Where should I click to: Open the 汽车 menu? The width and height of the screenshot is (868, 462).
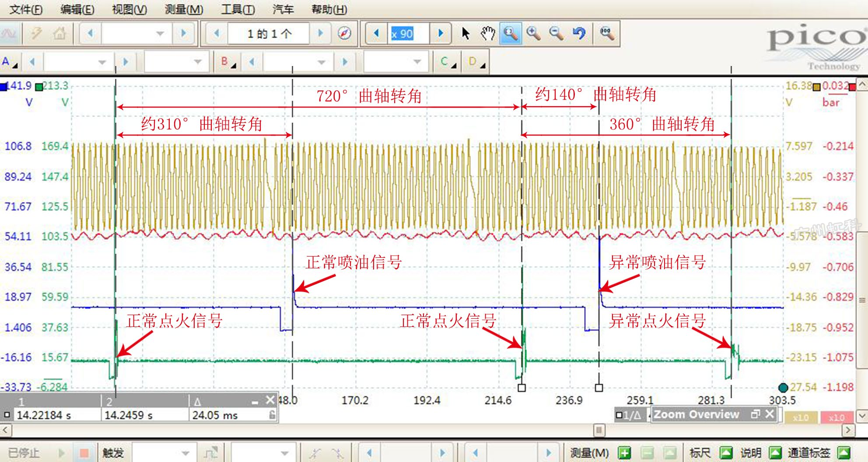tap(283, 9)
